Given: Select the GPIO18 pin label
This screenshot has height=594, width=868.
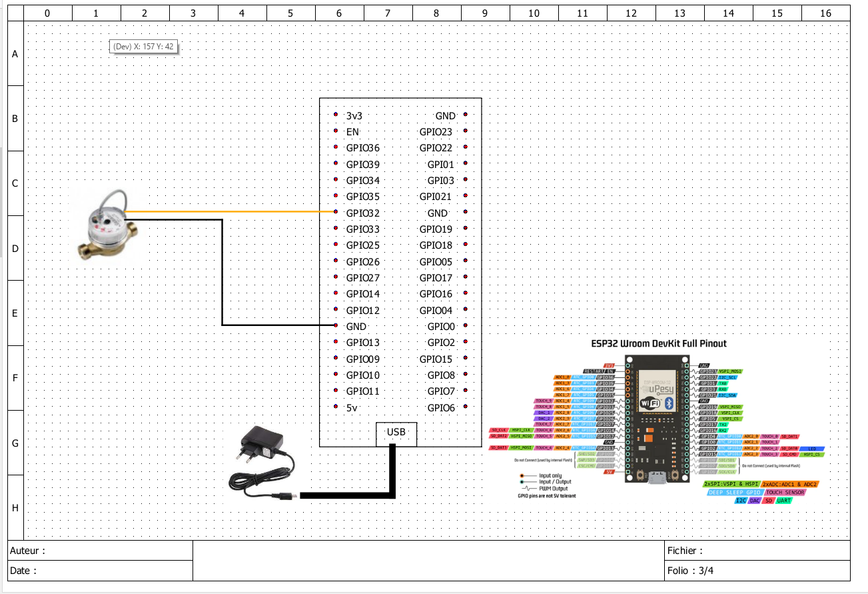Looking at the screenshot, I should (x=436, y=245).
